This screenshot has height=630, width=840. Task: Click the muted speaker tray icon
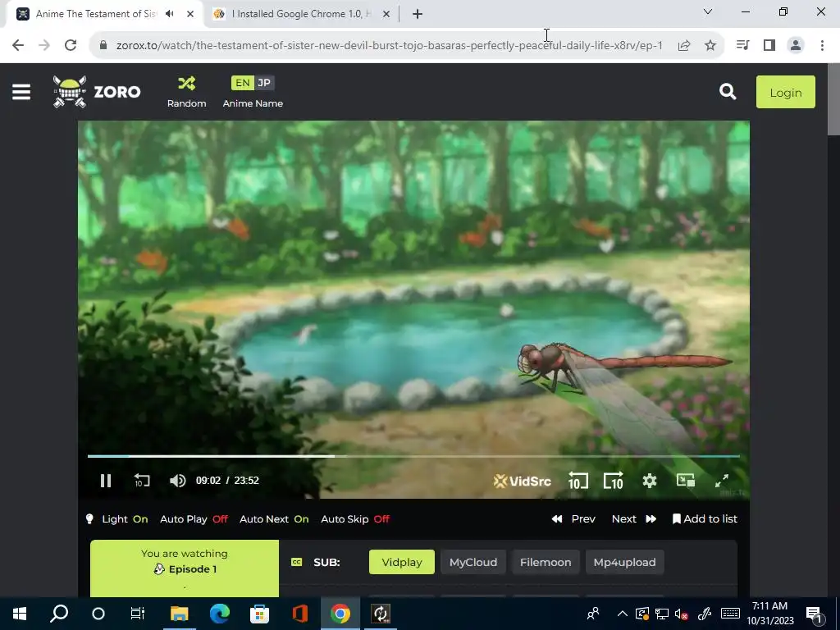point(681,614)
